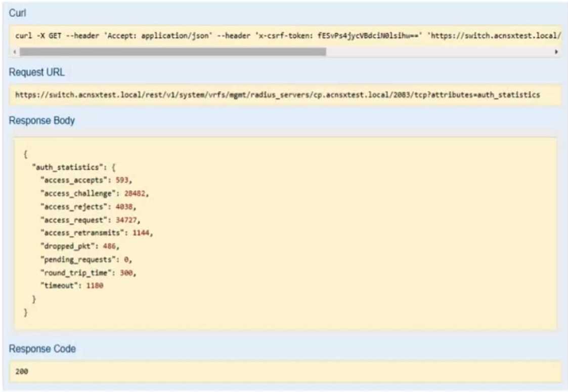Click the timeout value 1180
Screen dimensions: 568x392
(x=94, y=286)
